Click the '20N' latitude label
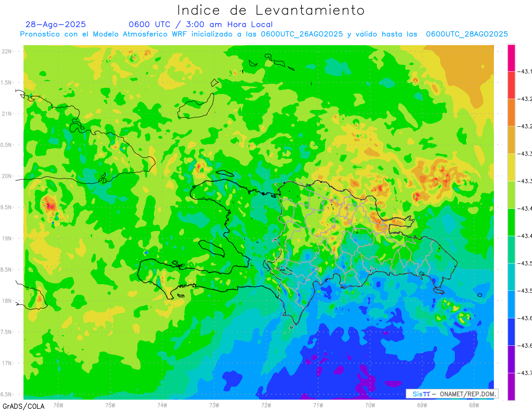The width and height of the screenshot is (532, 411). (x=8, y=176)
